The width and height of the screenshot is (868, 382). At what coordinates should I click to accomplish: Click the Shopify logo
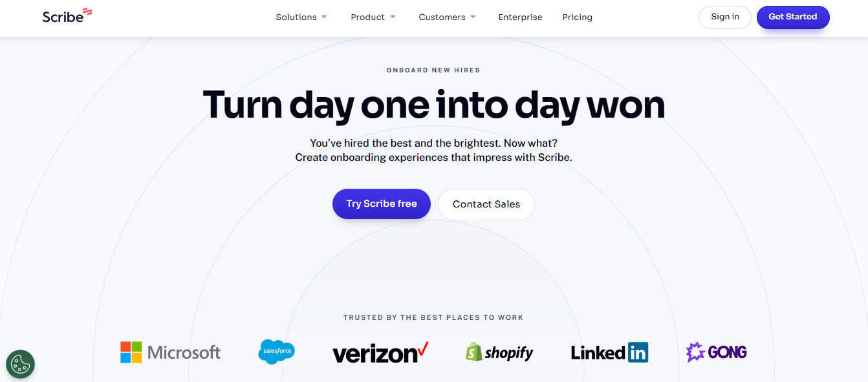(499, 352)
